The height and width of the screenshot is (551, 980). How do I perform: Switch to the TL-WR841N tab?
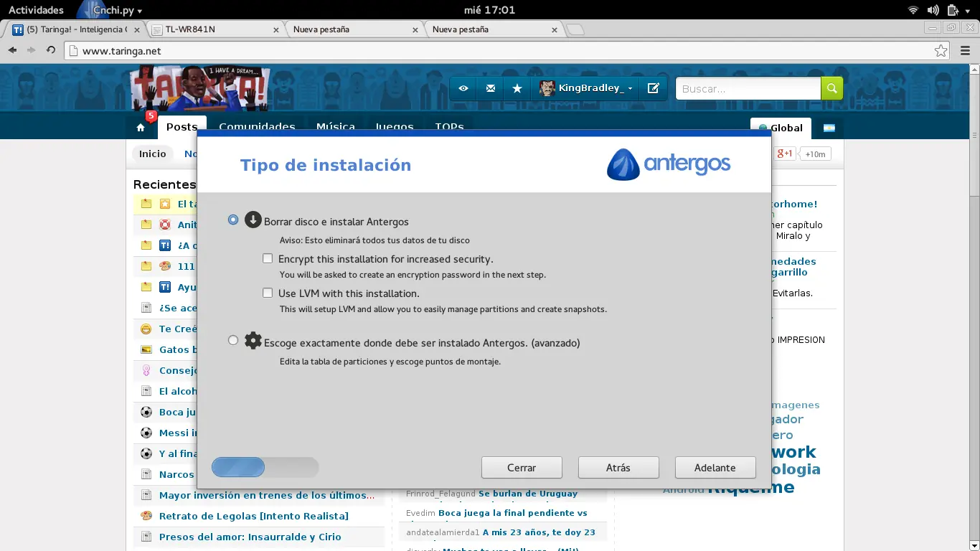click(x=216, y=29)
